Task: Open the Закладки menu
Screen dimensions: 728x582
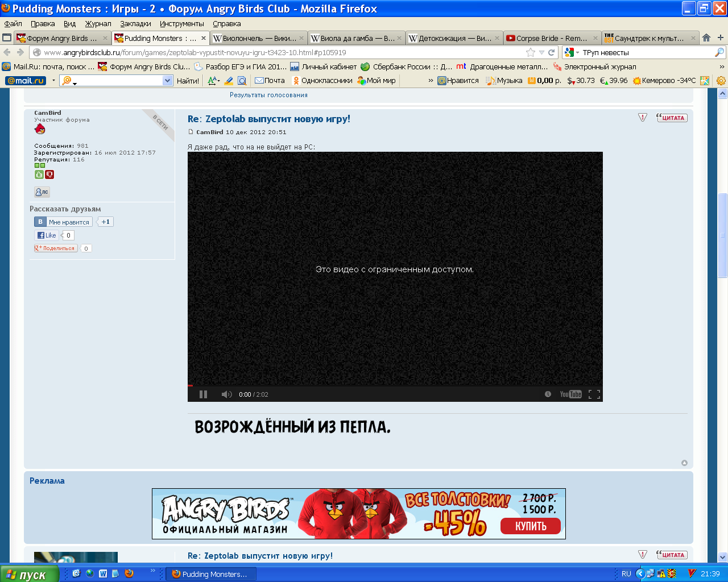Action: 136,24
